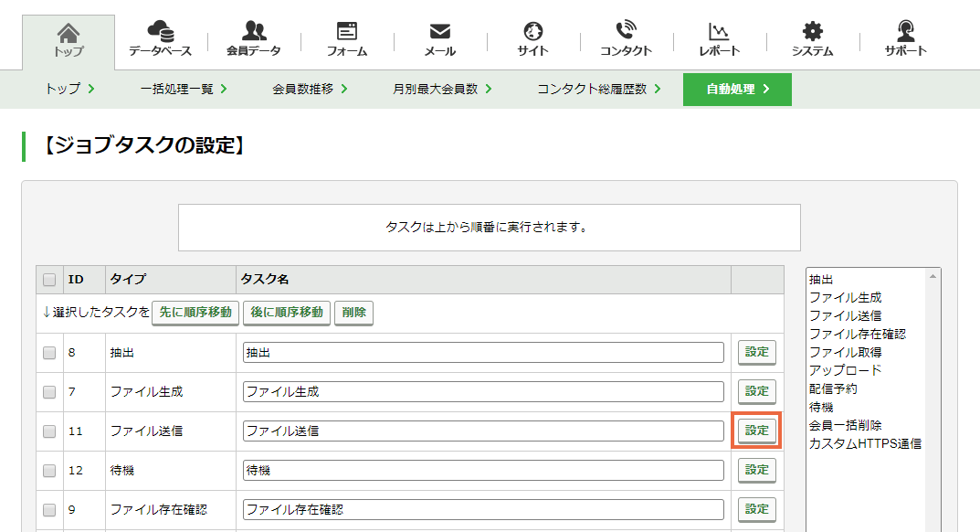This screenshot has height=532, width=980.
Task: Click the 先に順序移動 button
Action: pyautogui.click(x=195, y=313)
